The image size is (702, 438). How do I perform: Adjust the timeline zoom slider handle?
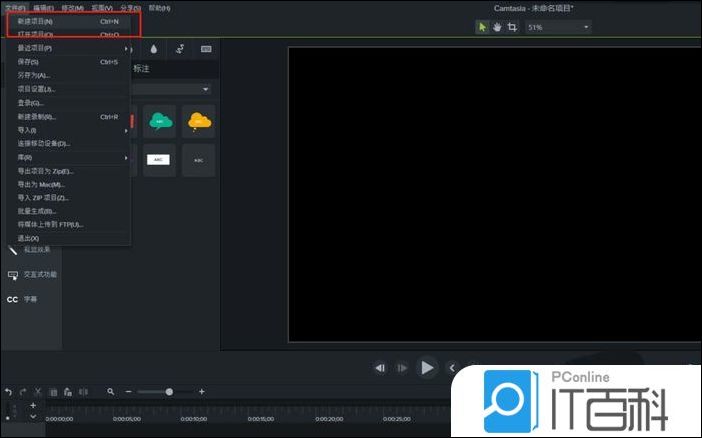click(x=169, y=392)
